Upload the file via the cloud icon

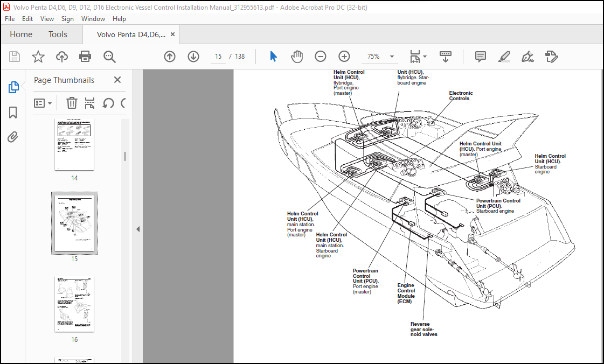point(61,57)
